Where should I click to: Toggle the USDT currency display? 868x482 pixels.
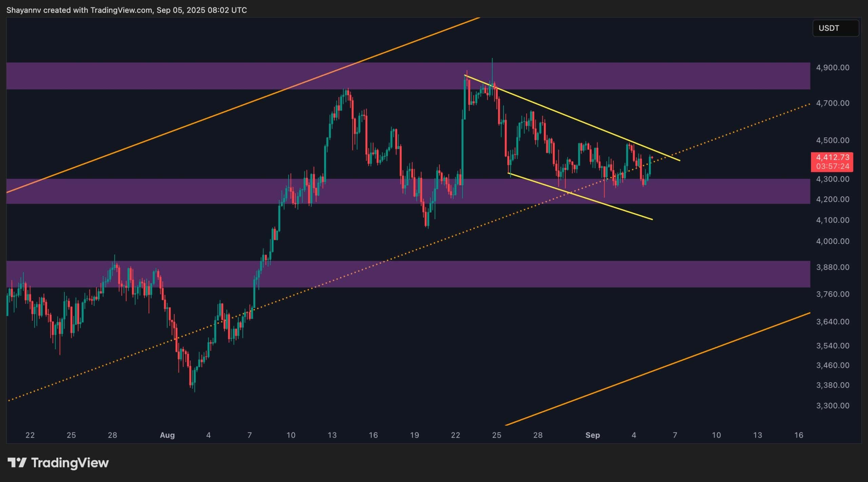[835, 28]
